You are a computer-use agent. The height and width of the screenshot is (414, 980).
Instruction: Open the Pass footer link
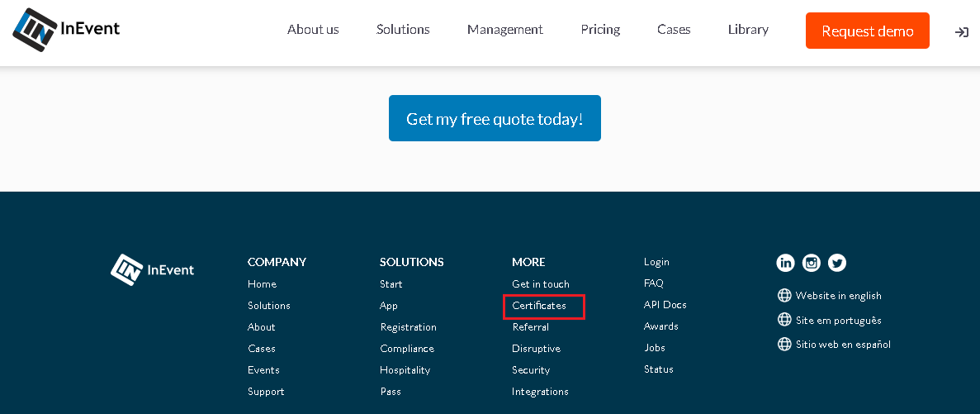pyautogui.click(x=391, y=392)
